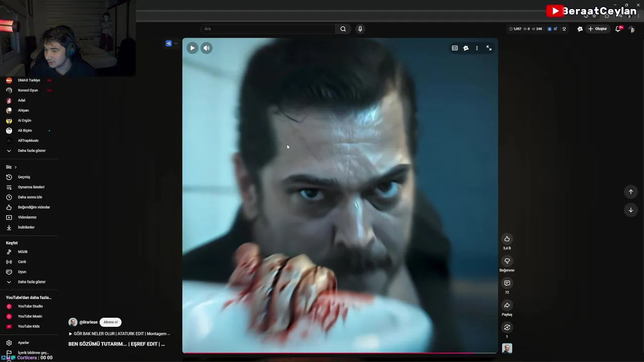Go to the next Short with down arrow
This screenshot has width=644, height=362.
click(631, 210)
